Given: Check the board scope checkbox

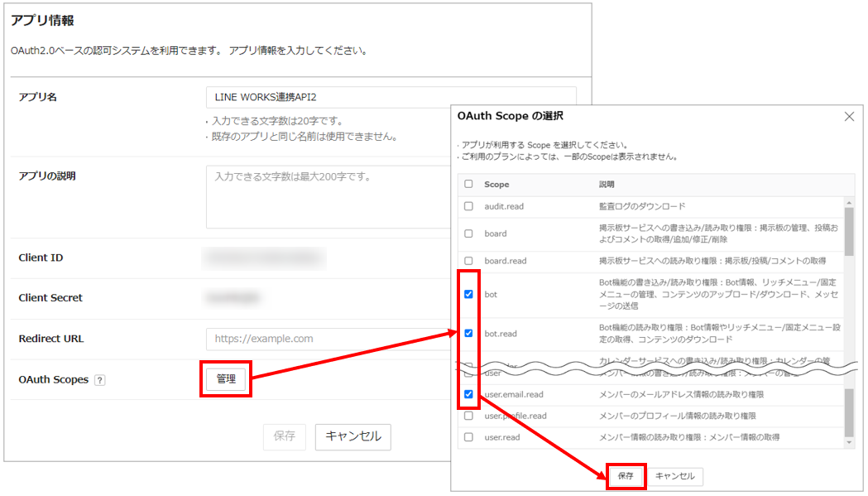Looking at the screenshot, I should point(468,234).
